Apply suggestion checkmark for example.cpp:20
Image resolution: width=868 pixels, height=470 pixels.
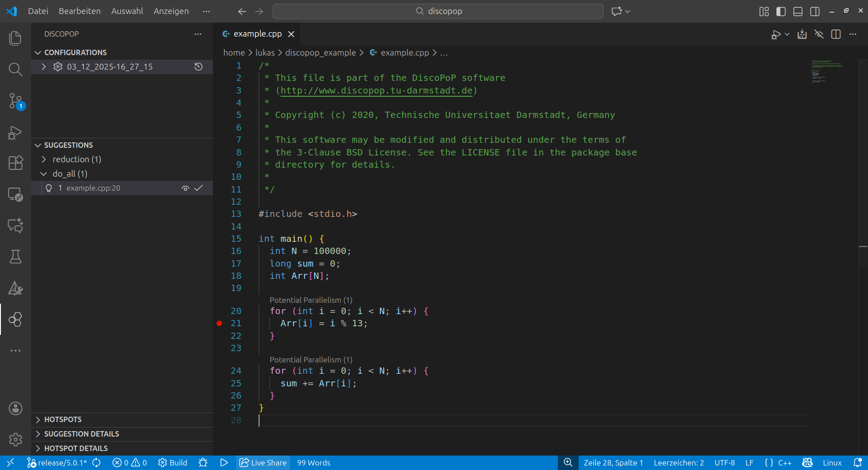pyautogui.click(x=198, y=188)
